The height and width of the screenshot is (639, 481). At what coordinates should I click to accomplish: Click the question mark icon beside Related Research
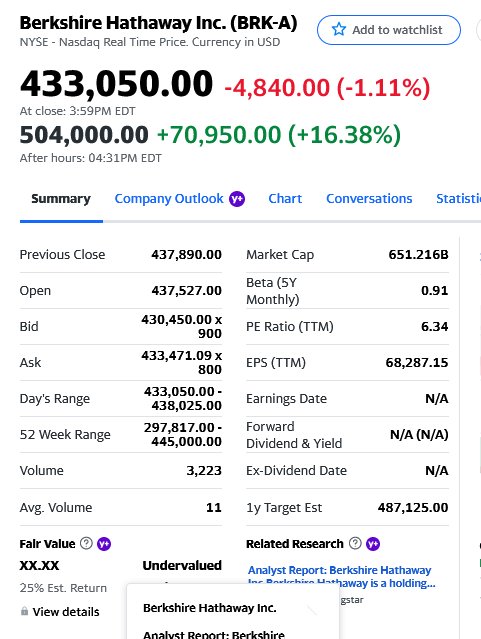[x=355, y=543]
